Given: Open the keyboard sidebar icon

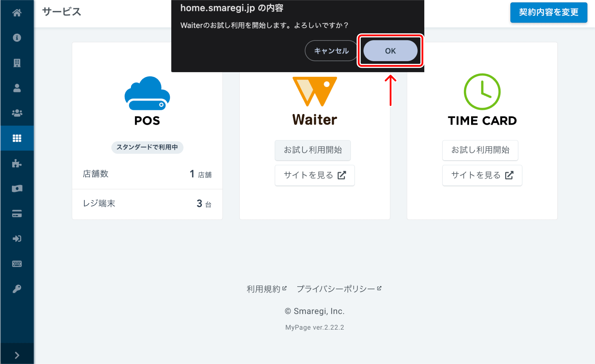Looking at the screenshot, I should tap(17, 264).
